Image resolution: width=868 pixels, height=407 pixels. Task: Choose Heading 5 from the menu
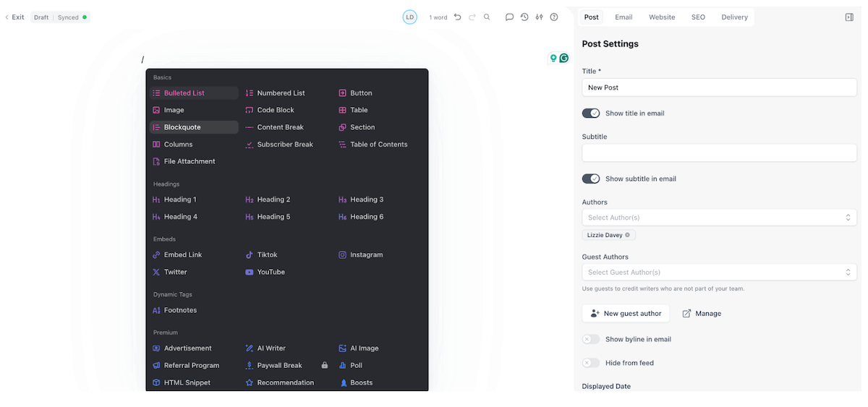click(x=268, y=217)
